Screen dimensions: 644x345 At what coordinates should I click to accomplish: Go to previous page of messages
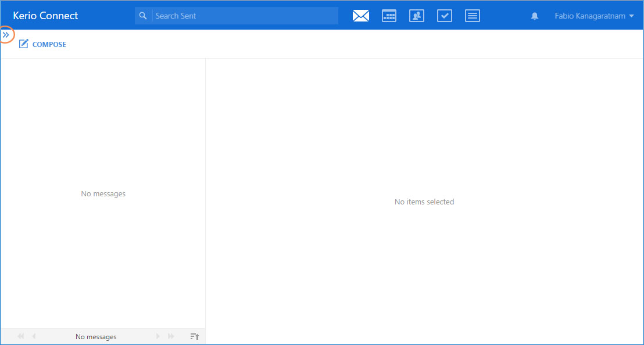click(x=34, y=336)
